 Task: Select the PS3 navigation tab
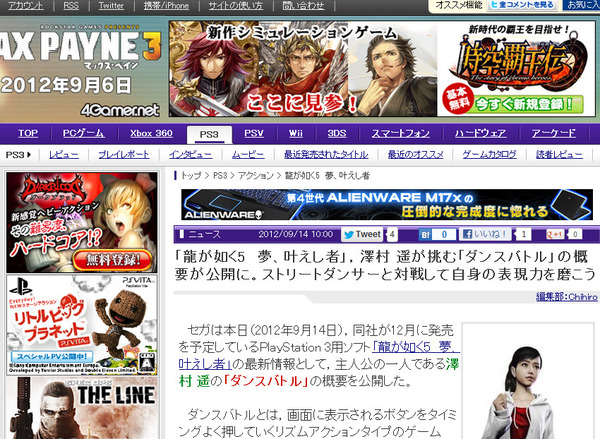(209, 134)
